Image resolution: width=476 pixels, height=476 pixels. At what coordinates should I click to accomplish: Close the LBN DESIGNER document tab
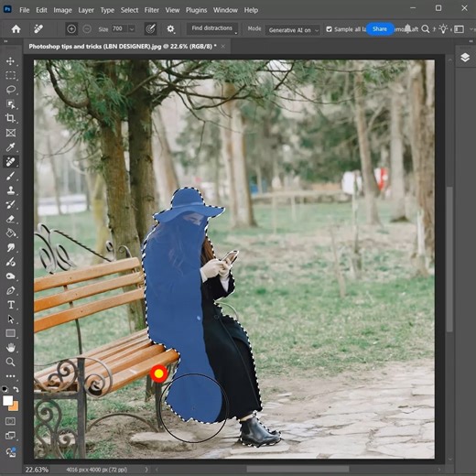coord(223,47)
